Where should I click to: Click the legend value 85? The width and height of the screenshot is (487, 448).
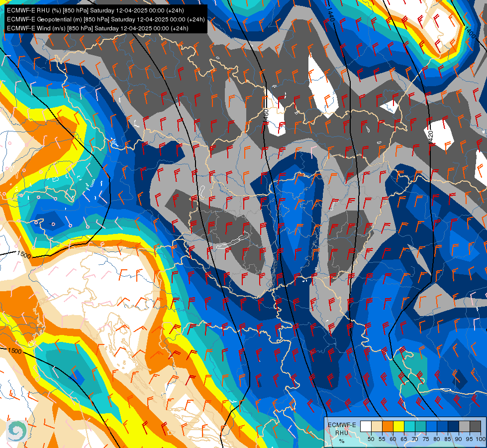(448, 439)
